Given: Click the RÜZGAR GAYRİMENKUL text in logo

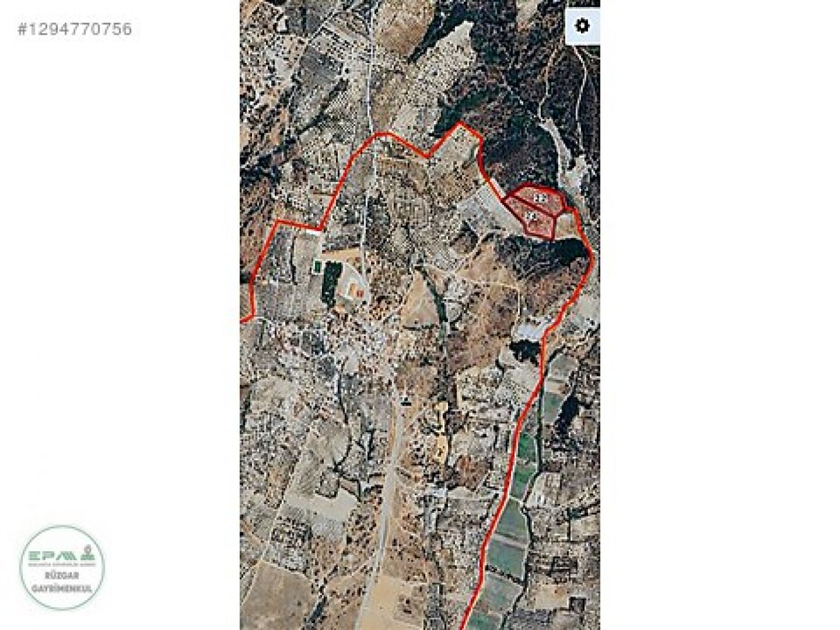Looking at the screenshot, I should [62, 582].
